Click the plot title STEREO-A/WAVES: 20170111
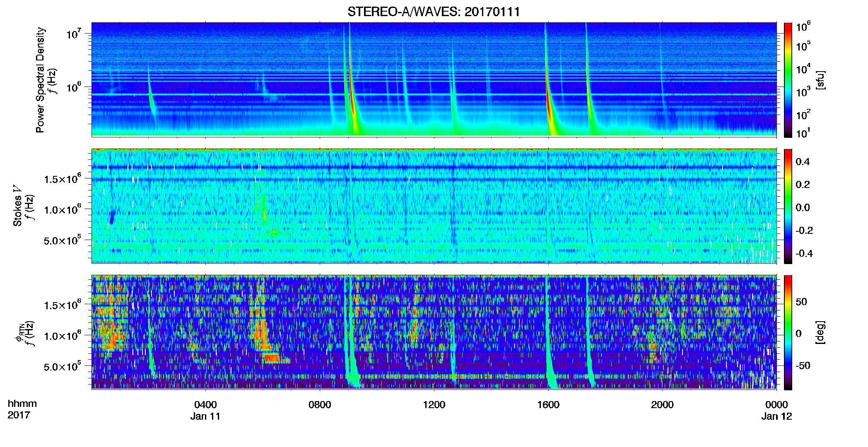This screenshot has width=868, height=447. (434, 12)
